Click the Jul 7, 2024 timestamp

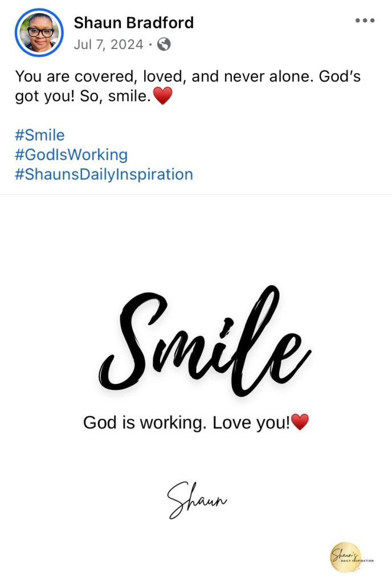(108, 44)
